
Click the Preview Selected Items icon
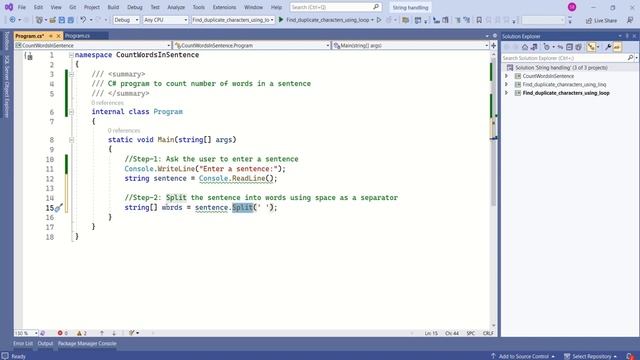(617, 47)
